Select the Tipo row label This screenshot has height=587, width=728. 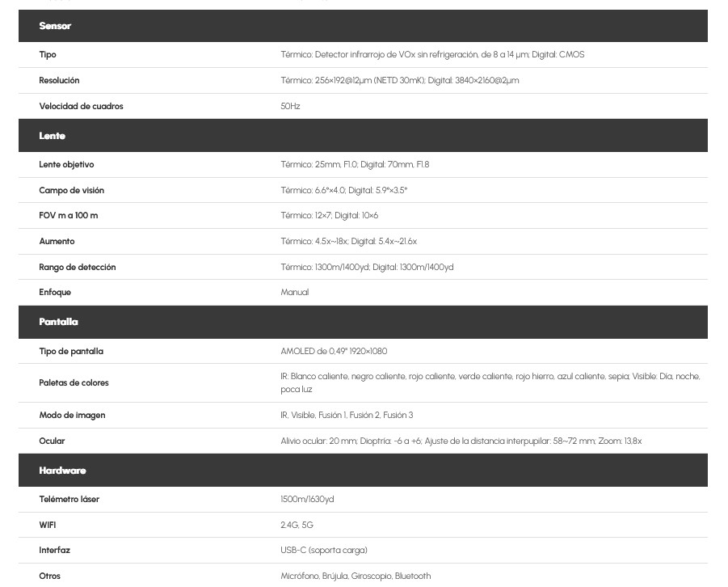(48, 55)
